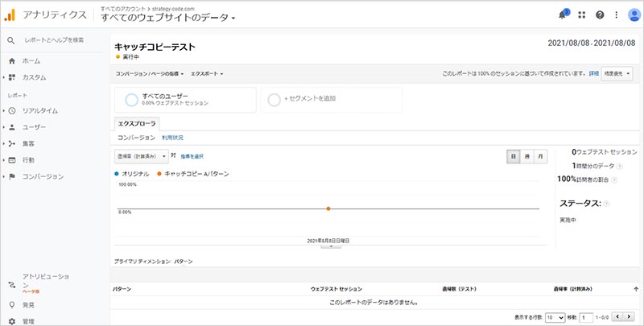The width and height of the screenshot is (644, 326).
Task: Click the 発見 lightbulb icon
Action: point(12,305)
